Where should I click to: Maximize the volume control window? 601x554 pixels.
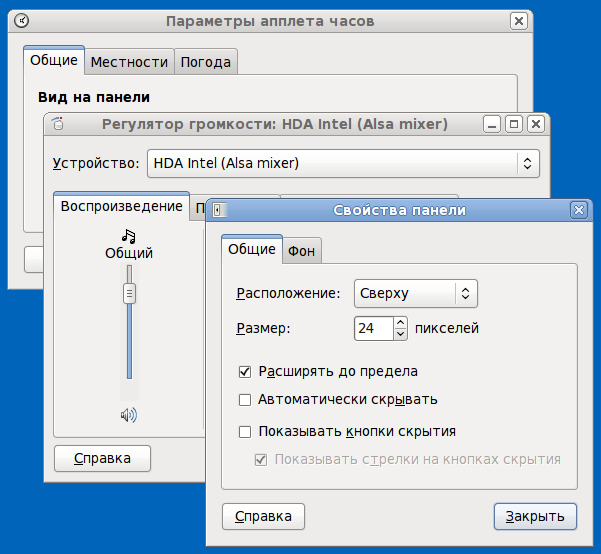pos(514,124)
